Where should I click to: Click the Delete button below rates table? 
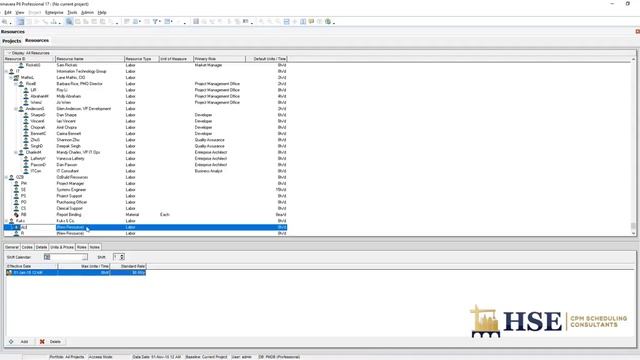pyautogui.click(x=50, y=342)
